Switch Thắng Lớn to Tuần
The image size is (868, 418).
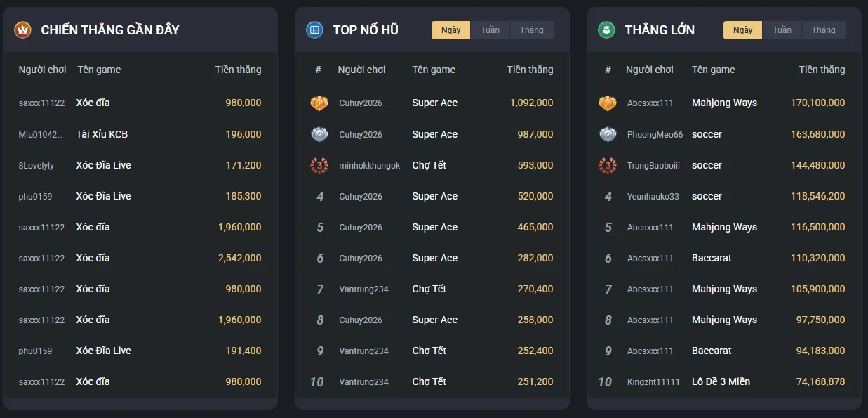point(782,30)
